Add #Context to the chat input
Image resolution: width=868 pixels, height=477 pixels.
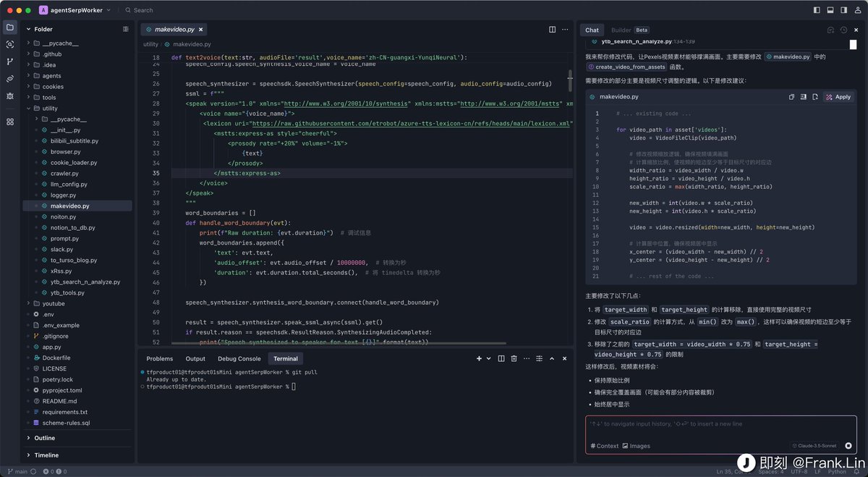pos(605,446)
